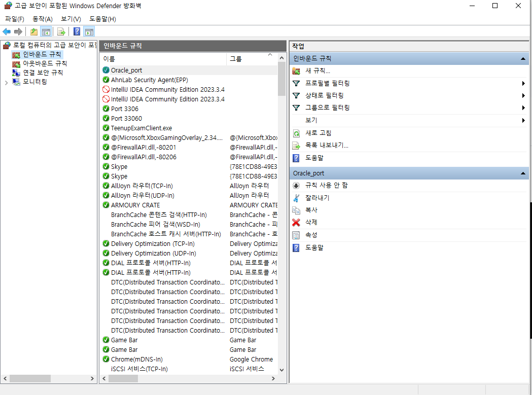Click the 목록 내보내기 export icon
The height and width of the screenshot is (395, 532).
pyautogui.click(x=296, y=146)
